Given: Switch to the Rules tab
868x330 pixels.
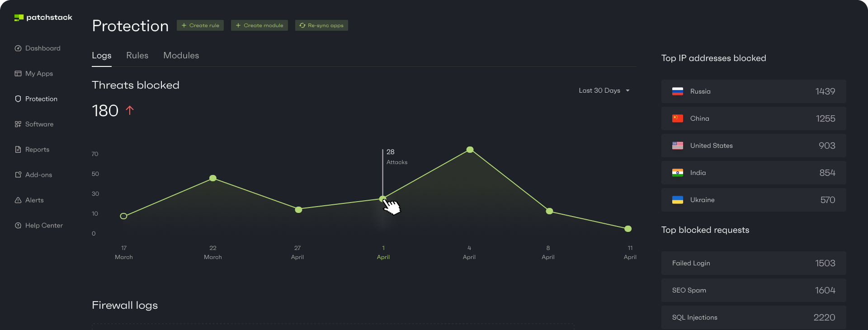Looking at the screenshot, I should [137, 56].
